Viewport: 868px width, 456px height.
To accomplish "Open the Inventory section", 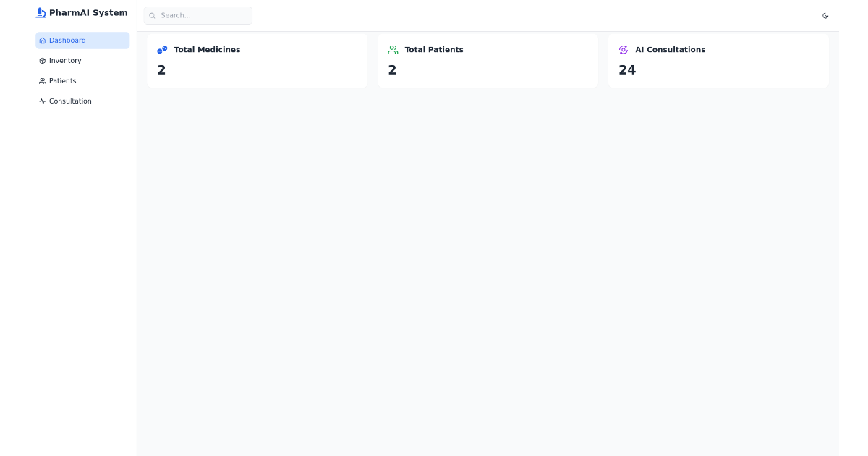I will pyautogui.click(x=65, y=61).
